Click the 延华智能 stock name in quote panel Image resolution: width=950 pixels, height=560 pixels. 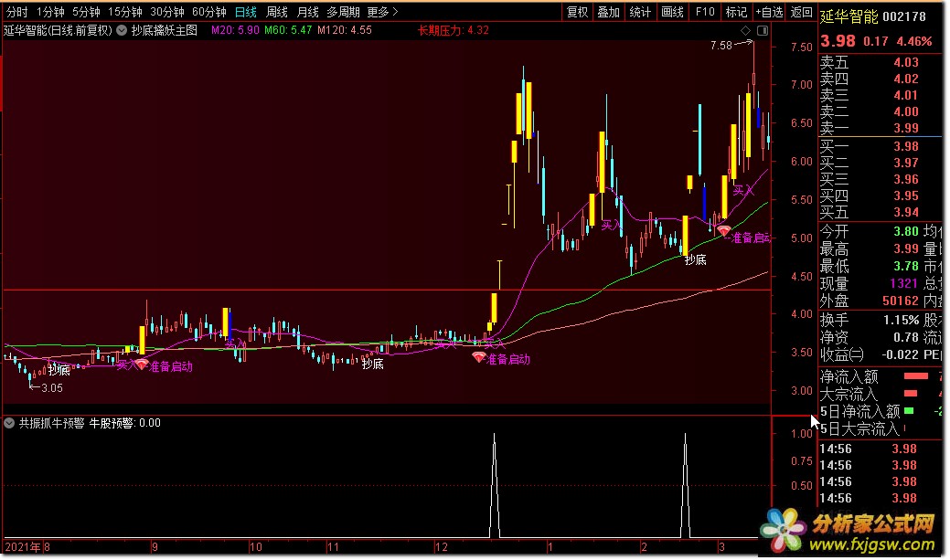pyautogui.click(x=849, y=17)
